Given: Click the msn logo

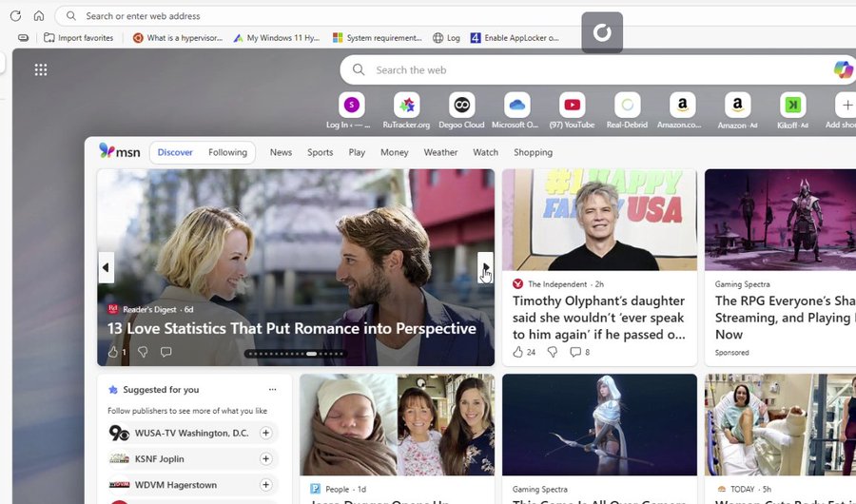Looking at the screenshot, I should click(120, 151).
